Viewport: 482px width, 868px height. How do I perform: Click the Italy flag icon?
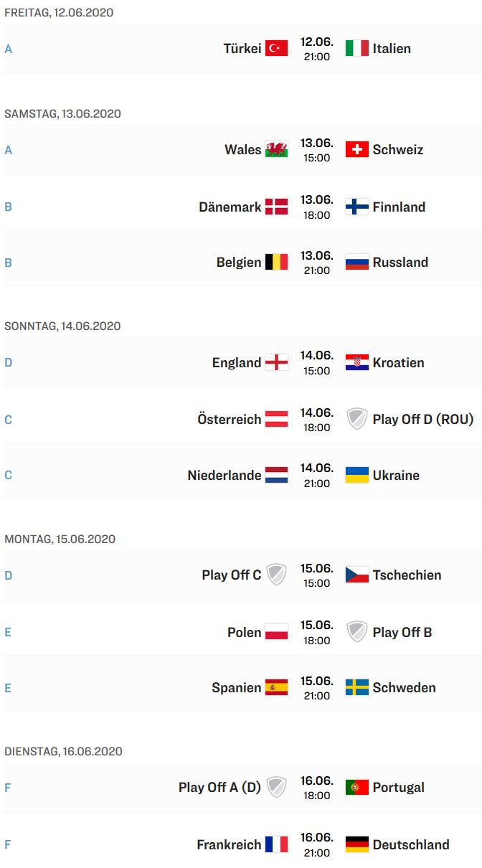pyautogui.click(x=356, y=49)
